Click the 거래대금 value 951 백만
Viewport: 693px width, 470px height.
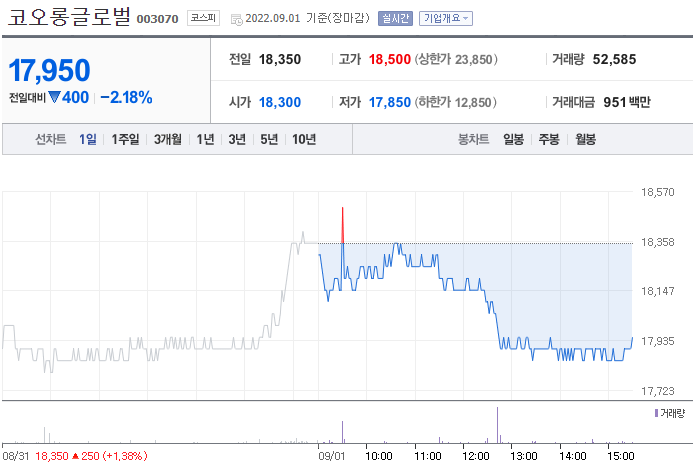coord(627,102)
